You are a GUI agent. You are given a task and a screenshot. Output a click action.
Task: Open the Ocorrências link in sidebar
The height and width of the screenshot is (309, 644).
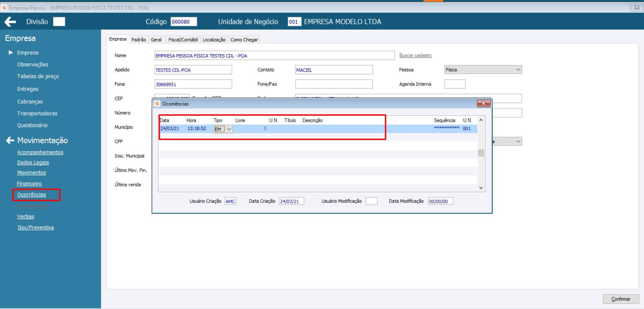[x=32, y=195]
